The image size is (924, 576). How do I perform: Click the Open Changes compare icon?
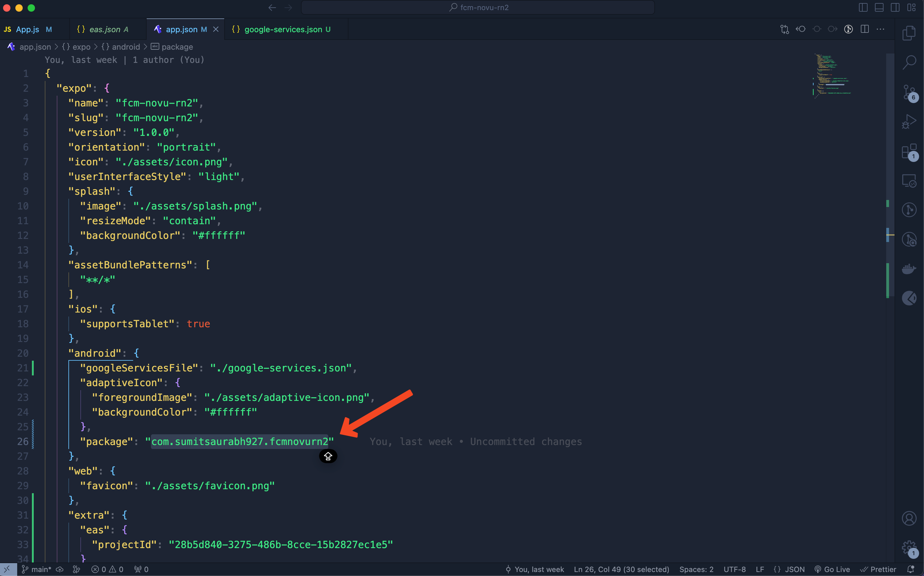[x=784, y=29]
